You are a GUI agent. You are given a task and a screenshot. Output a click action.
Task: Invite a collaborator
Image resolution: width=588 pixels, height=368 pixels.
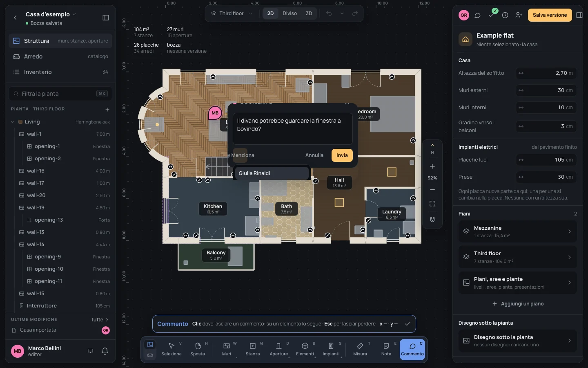pyautogui.click(x=519, y=15)
